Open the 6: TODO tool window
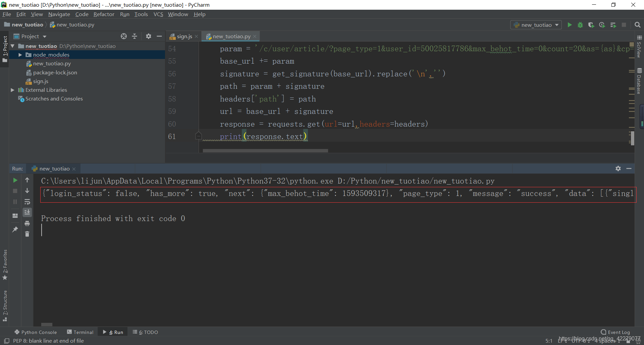The height and width of the screenshot is (345, 644). click(x=145, y=332)
